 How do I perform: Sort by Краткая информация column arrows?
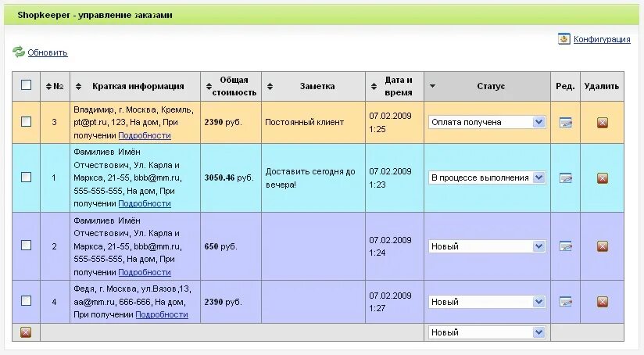click(x=78, y=86)
